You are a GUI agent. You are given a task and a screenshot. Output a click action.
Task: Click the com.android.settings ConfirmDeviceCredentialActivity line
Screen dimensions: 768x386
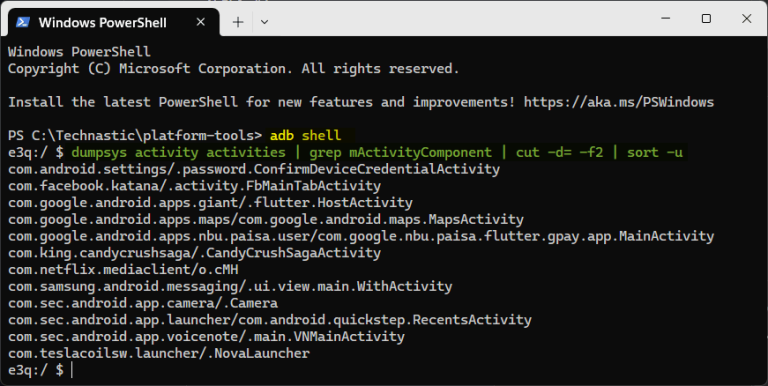(254, 169)
